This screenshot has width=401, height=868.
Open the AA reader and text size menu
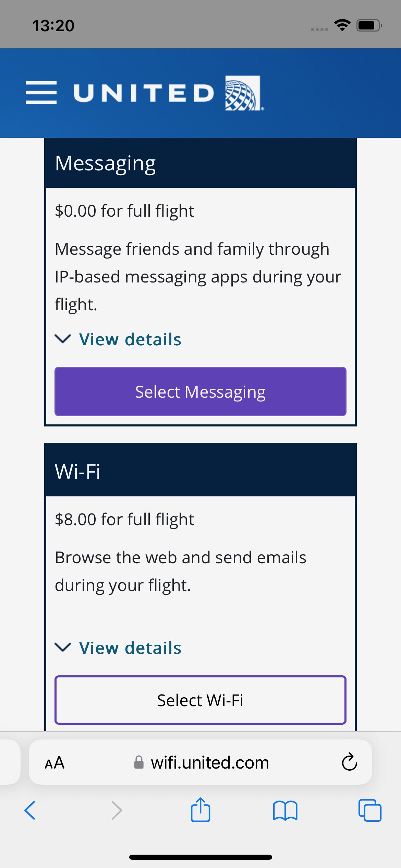click(x=54, y=763)
